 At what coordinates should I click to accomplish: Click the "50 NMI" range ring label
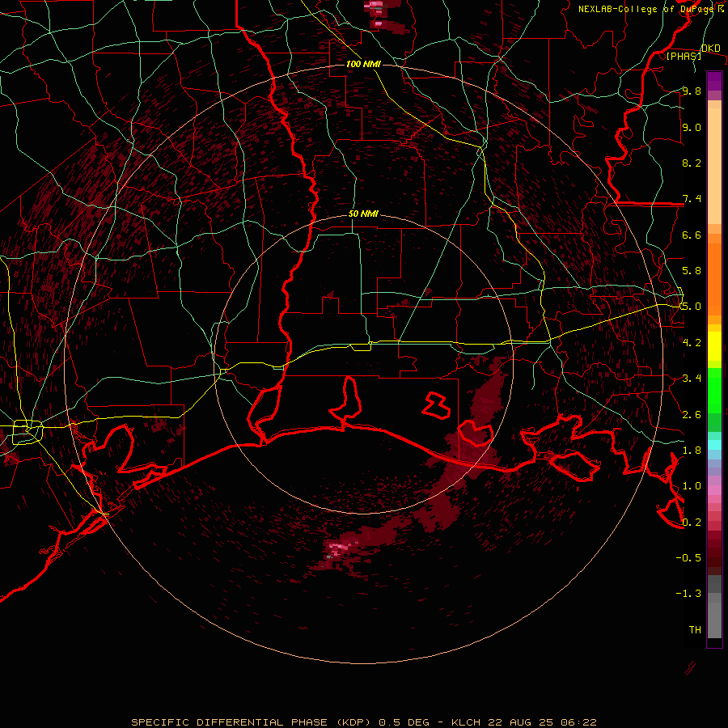[x=363, y=214]
